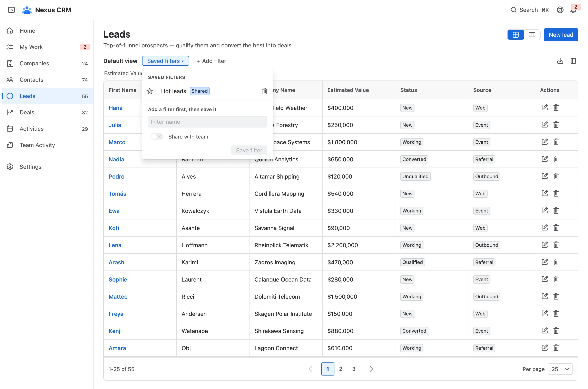This screenshot has height=389, width=588.
Task: Collapse the sidebar panel icon
Action: (x=11, y=10)
